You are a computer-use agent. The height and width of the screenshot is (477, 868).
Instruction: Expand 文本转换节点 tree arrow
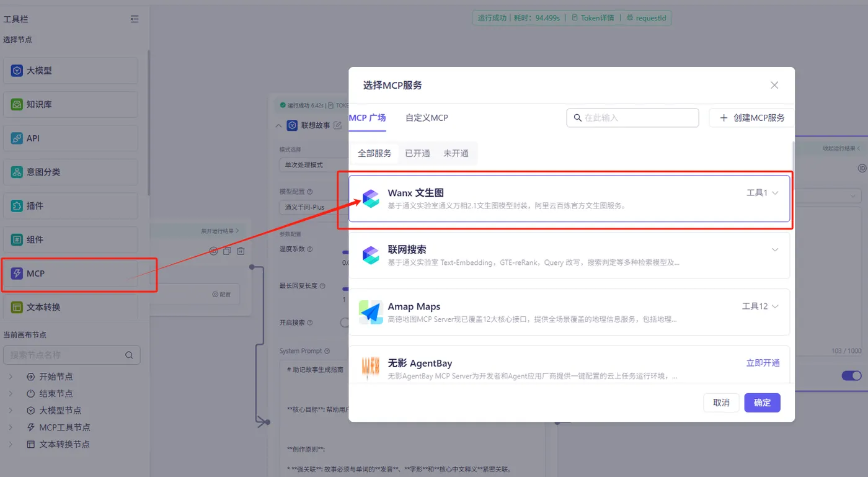(11, 444)
